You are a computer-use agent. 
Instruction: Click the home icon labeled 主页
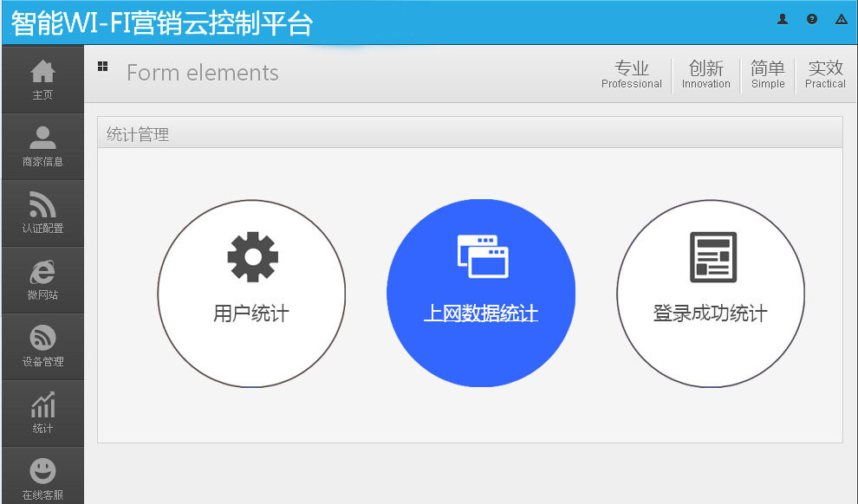coord(42,73)
